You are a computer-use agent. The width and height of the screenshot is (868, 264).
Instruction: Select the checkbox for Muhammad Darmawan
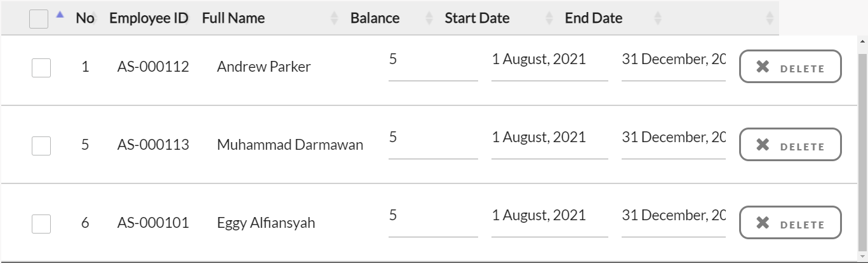point(41,145)
